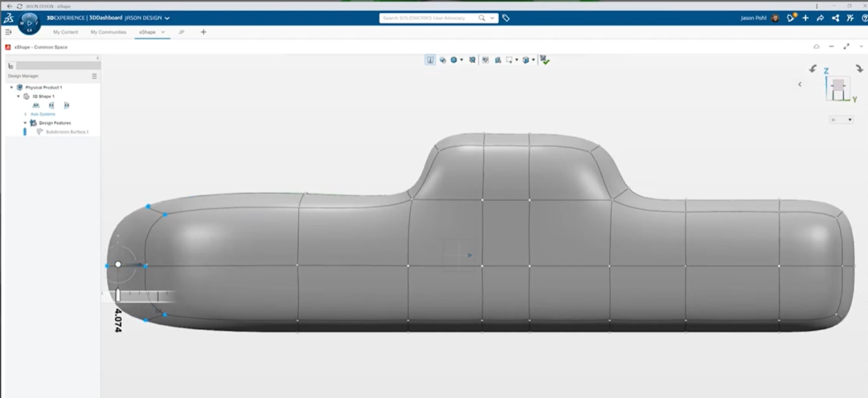The image size is (868, 398).
Task: Switch to the My Content tab
Action: coord(65,32)
